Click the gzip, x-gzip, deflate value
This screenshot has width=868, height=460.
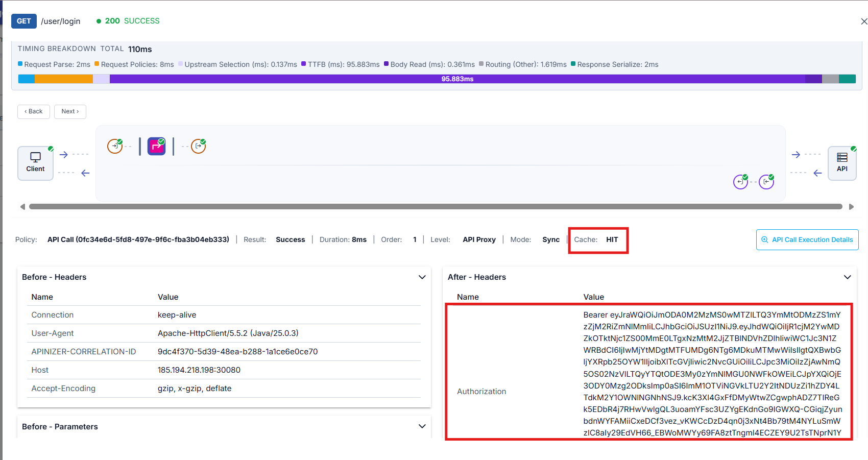click(195, 389)
